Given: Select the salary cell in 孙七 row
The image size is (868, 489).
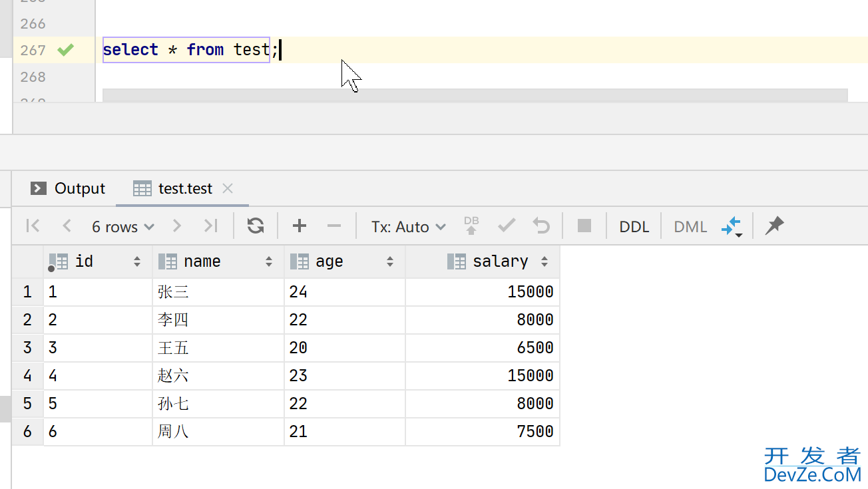Looking at the screenshot, I should click(483, 403).
